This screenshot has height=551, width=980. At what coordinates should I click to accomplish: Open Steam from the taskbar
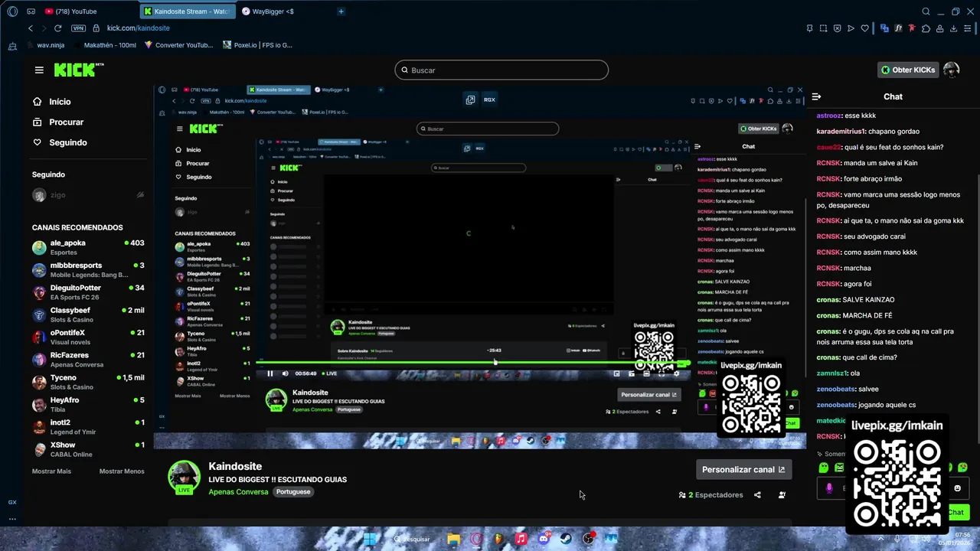point(566,539)
